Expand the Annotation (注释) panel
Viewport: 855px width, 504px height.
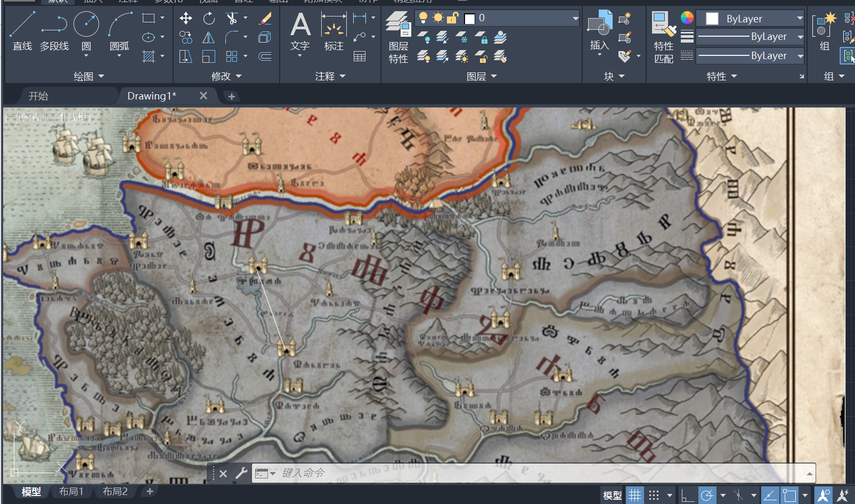tap(330, 76)
